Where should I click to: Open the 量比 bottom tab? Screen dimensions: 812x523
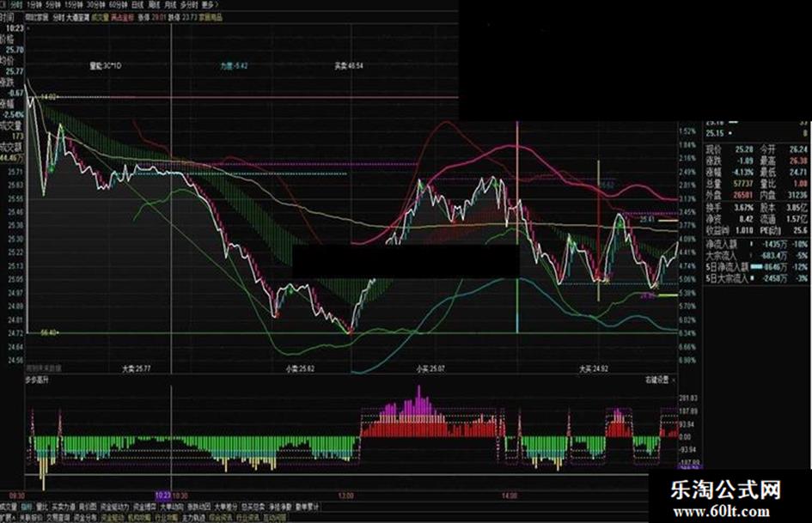tap(42, 507)
